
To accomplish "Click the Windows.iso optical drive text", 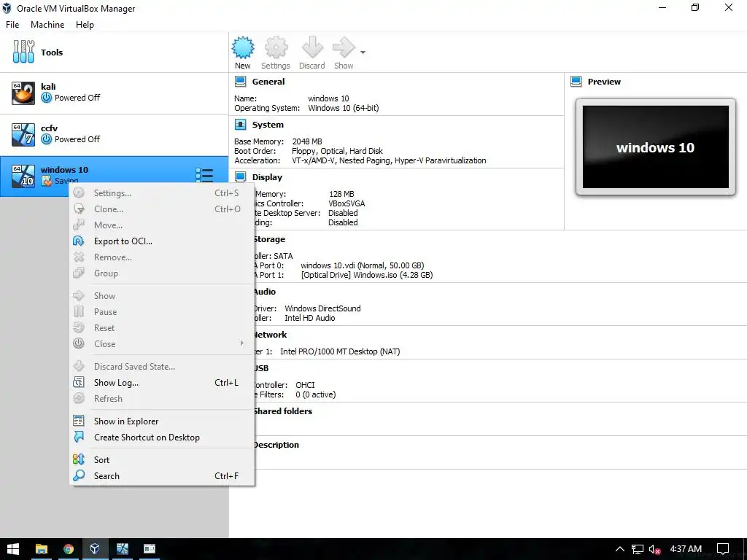I will (x=367, y=275).
